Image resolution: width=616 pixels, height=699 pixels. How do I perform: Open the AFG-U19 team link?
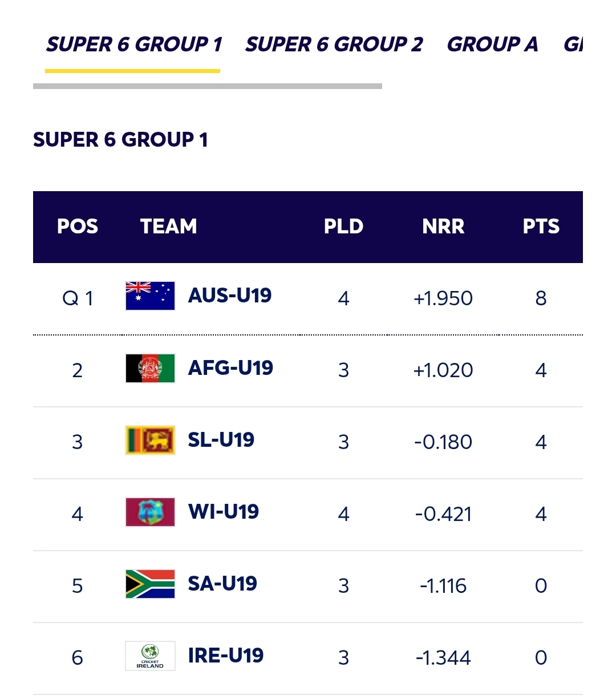230,368
